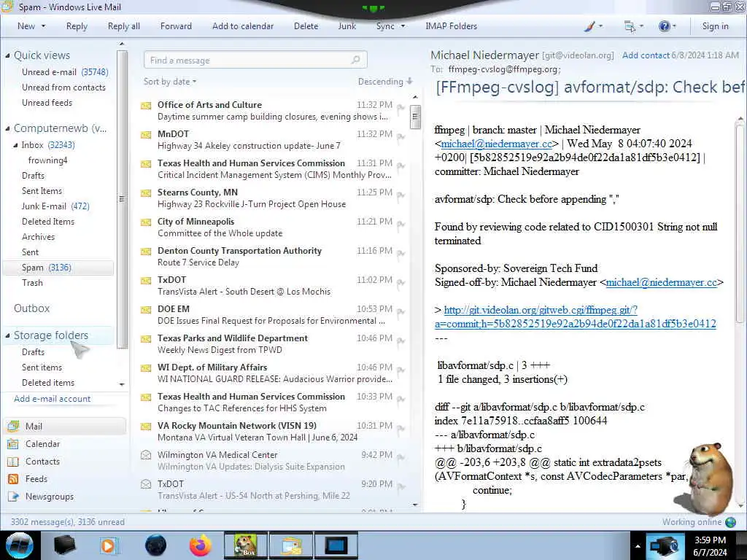Switch to Windows Live Mail taskbar button
The width and height of the screenshot is (747, 560).
291,545
